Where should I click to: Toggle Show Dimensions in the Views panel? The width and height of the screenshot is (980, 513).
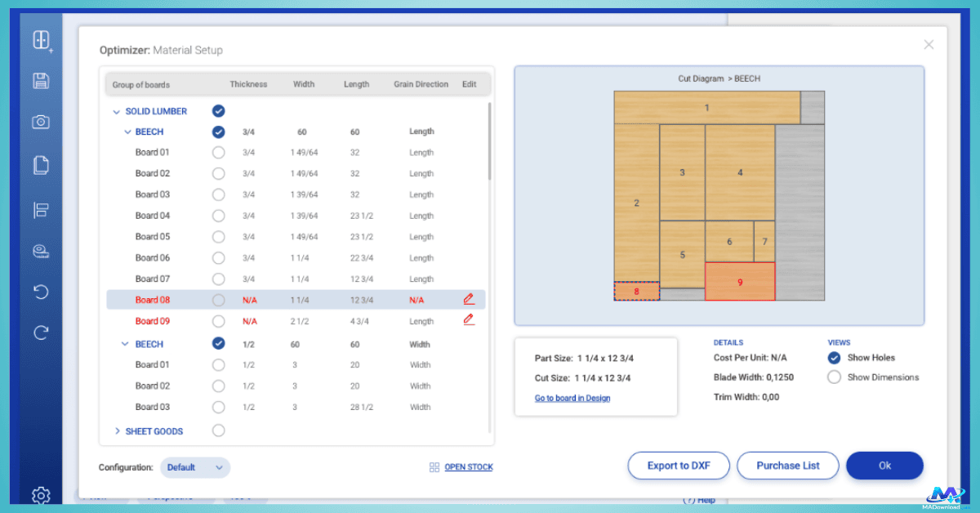[x=834, y=377]
